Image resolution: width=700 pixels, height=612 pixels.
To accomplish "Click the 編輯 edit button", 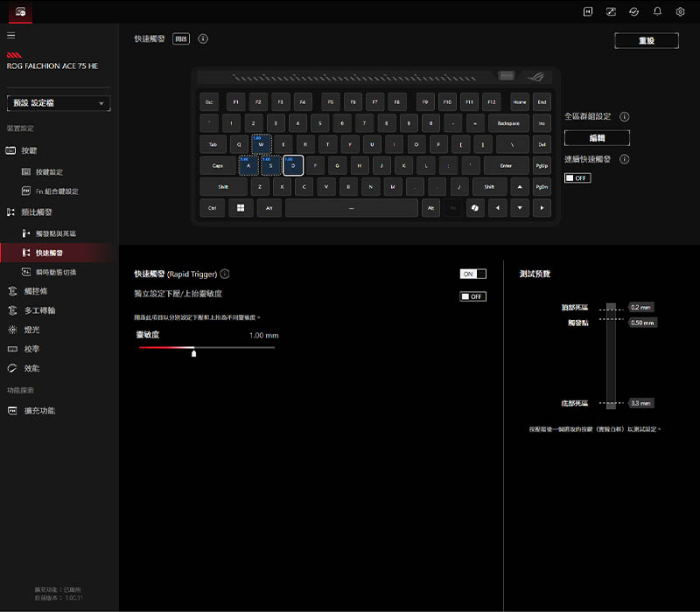I will click(597, 138).
